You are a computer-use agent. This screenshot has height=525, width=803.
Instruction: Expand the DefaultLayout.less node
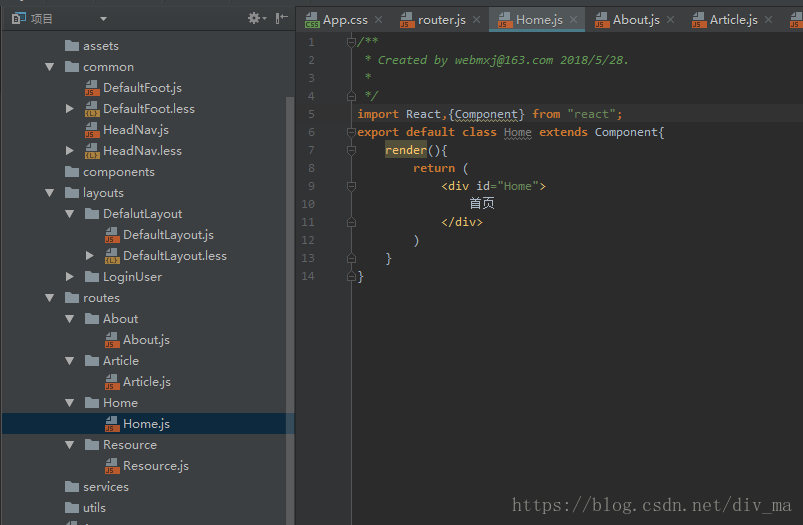[x=90, y=256]
